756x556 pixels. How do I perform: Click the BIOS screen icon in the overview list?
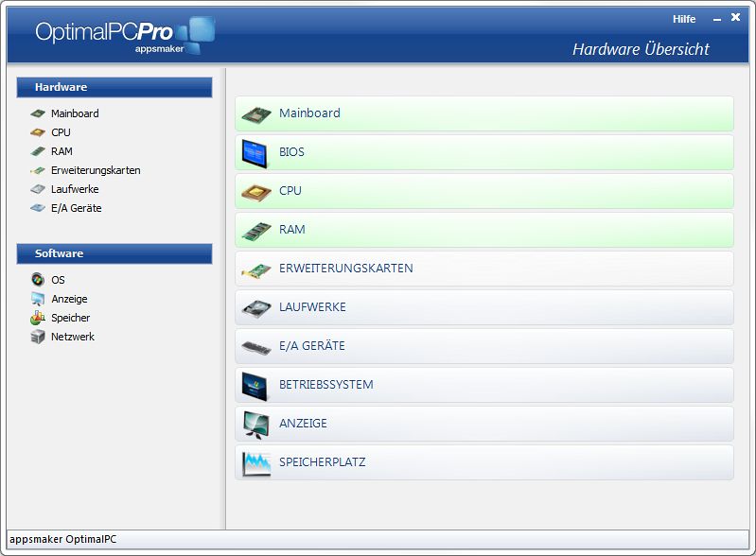tap(255, 153)
